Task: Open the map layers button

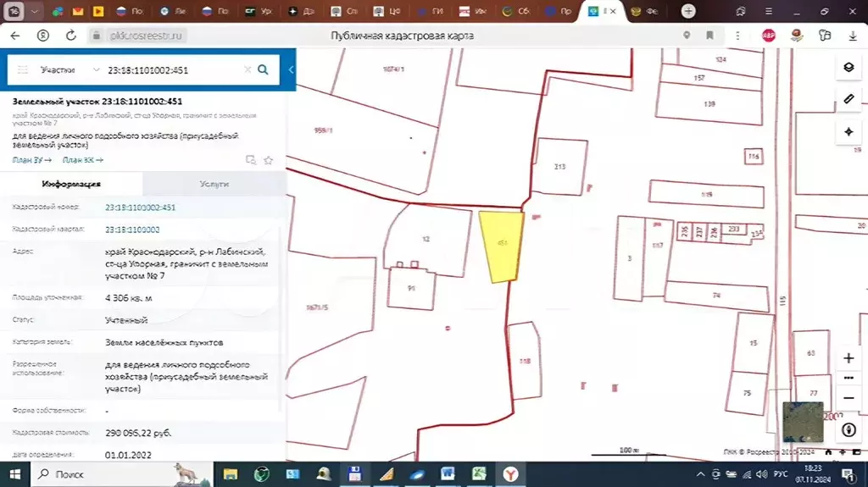Action: click(849, 67)
